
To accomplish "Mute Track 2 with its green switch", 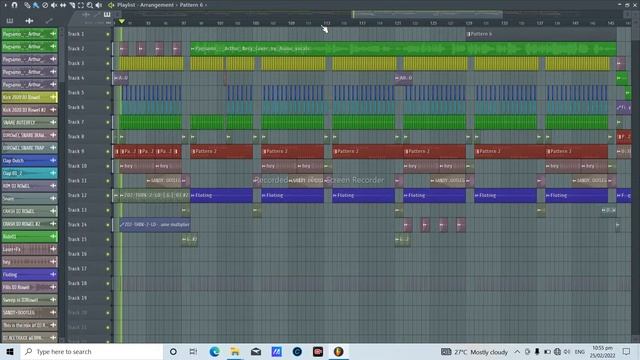I will pyautogui.click(x=108, y=49).
